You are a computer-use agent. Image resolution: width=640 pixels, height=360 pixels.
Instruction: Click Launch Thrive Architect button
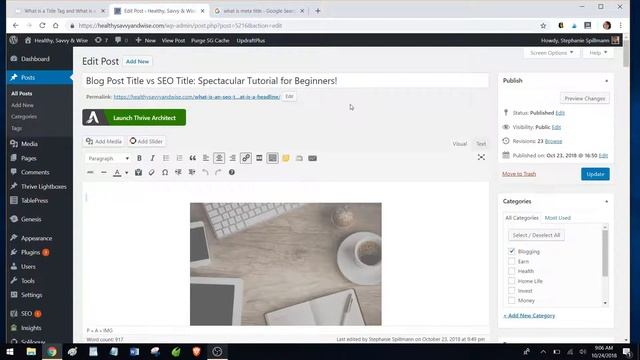point(134,118)
